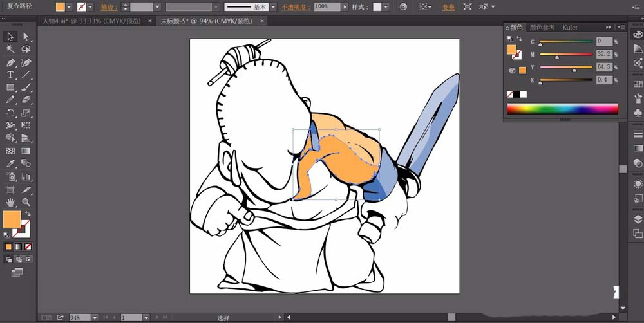This screenshot has width=644, height=323.
Task: Click the 不透明度 opacity link
Action: (296, 7)
